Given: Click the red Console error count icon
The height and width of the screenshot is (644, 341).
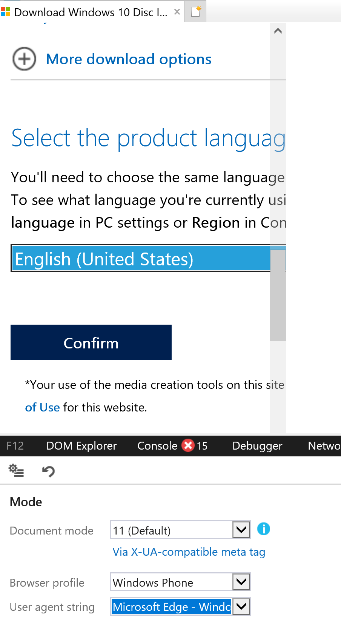Looking at the screenshot, I should point(188,445).
